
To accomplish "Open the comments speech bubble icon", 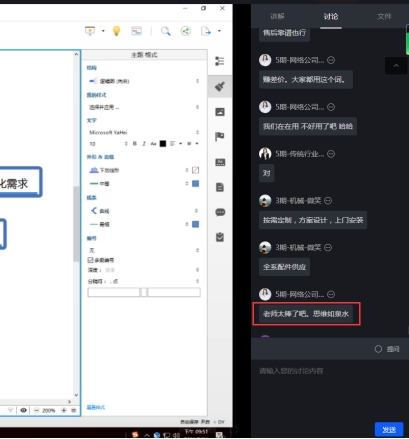I will click(220, 212).
